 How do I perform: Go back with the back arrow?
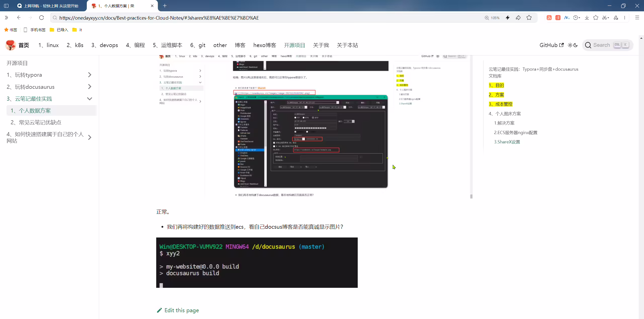[x=19, y=18]
